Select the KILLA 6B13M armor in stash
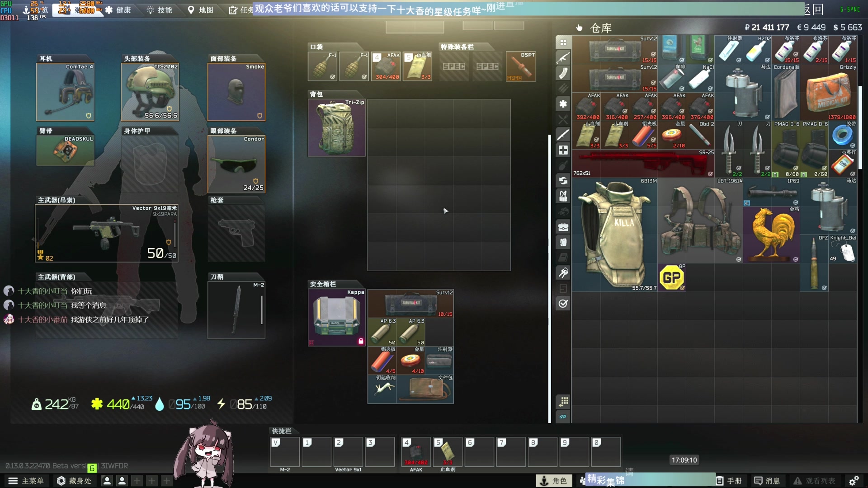The image size is (868, 488). [615, 234]
